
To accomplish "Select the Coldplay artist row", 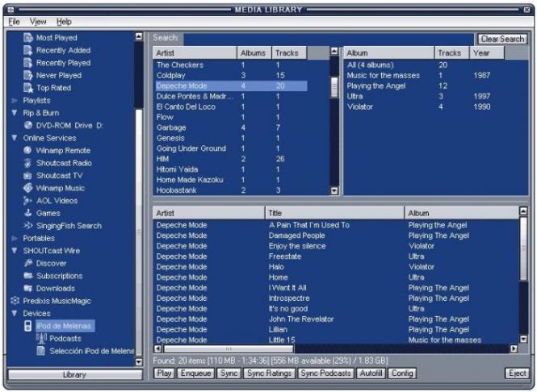I will tap(232, 75).
